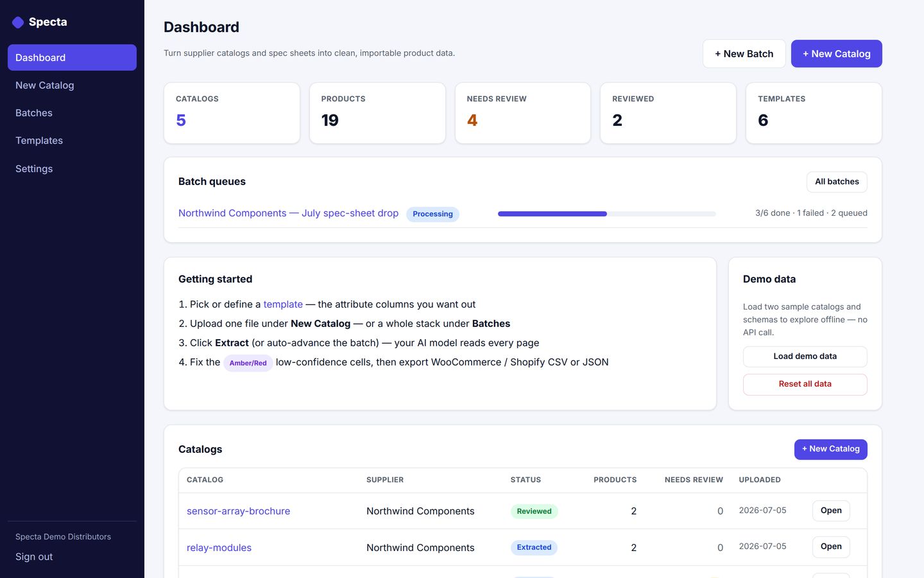924x578 pixels.
Task: Click the Processing status badge
Action: 432,214
